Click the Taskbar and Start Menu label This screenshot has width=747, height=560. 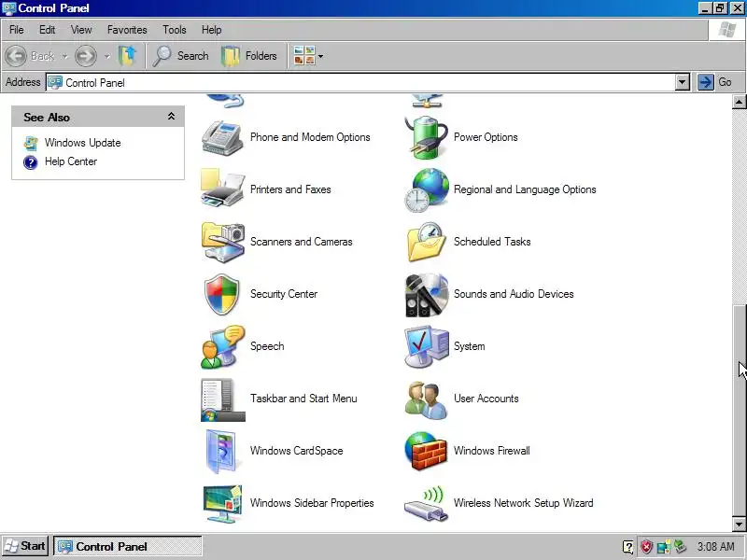coord(303,399)
